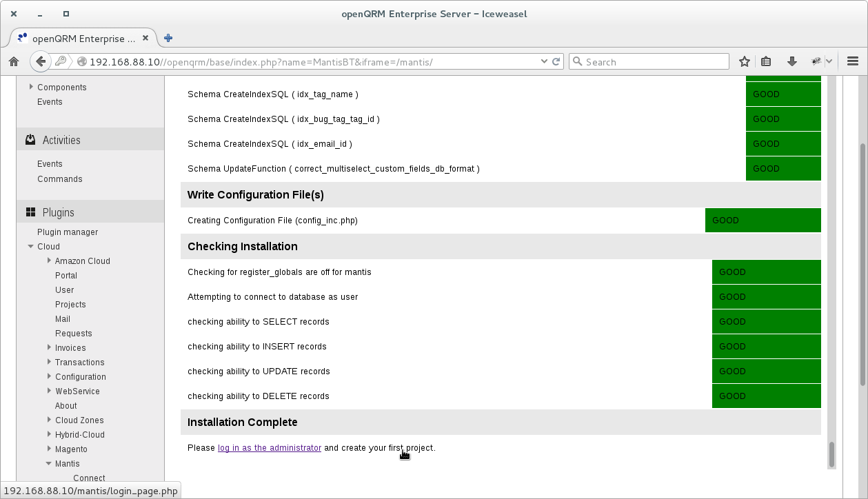The width and height of the screenshot is (868, 499).
Task: Open the dropdown next to extension icon
Action: (829, 61)
